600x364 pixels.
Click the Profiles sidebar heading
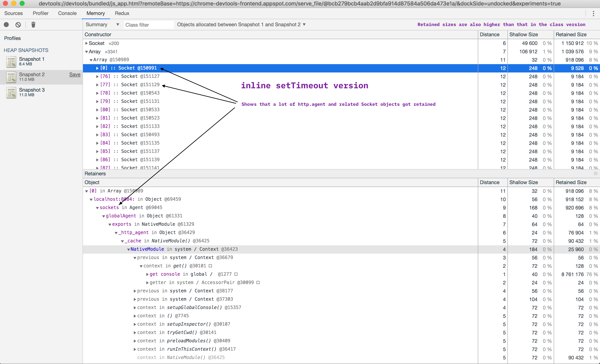click(x=13, y=38)
